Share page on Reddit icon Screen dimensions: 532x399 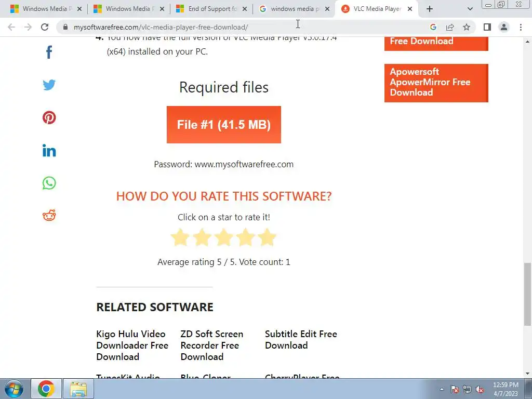49,215
